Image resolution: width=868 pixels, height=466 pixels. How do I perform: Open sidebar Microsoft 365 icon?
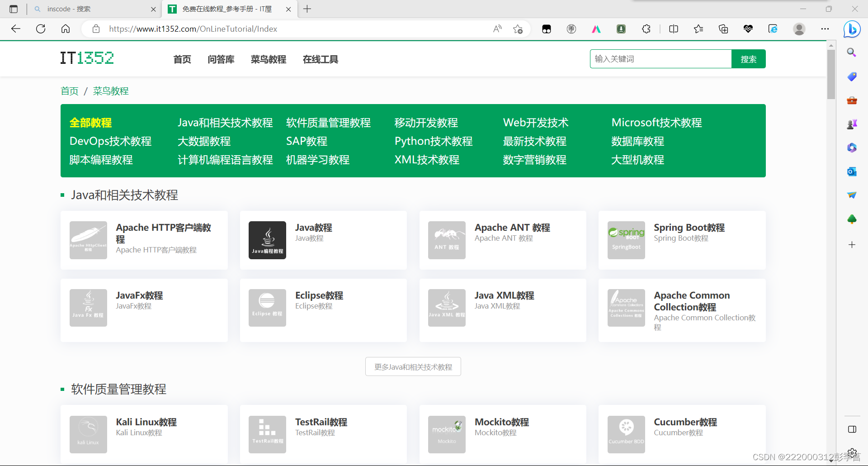[852, 148]
